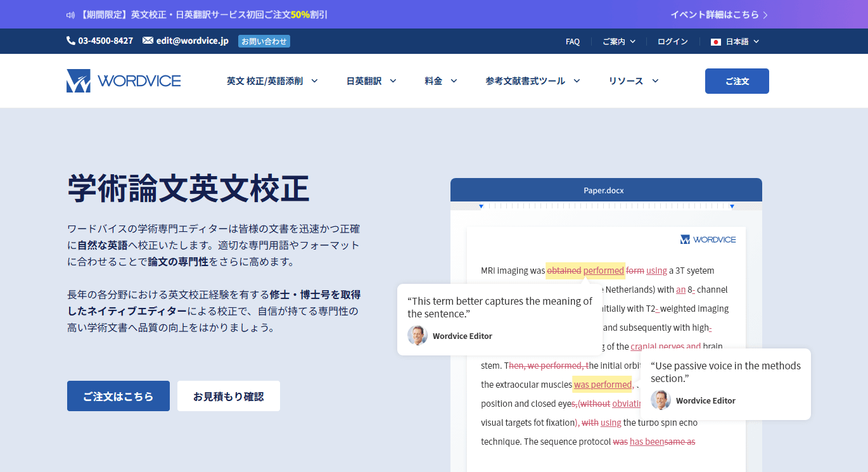The height and width of the screenshot is (472, 868).
Task: Click the Wordvice logo inside the paper preview
Action: 708,239
